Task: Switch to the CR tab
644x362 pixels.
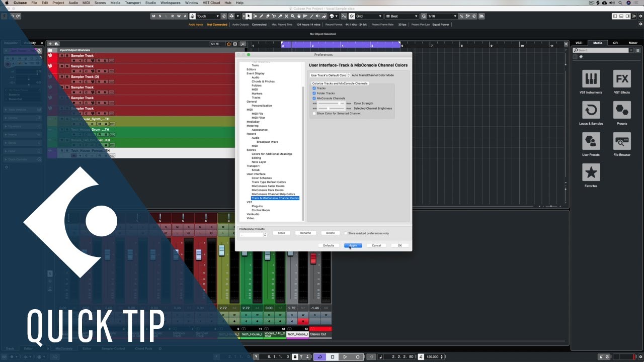Action: 615,43
